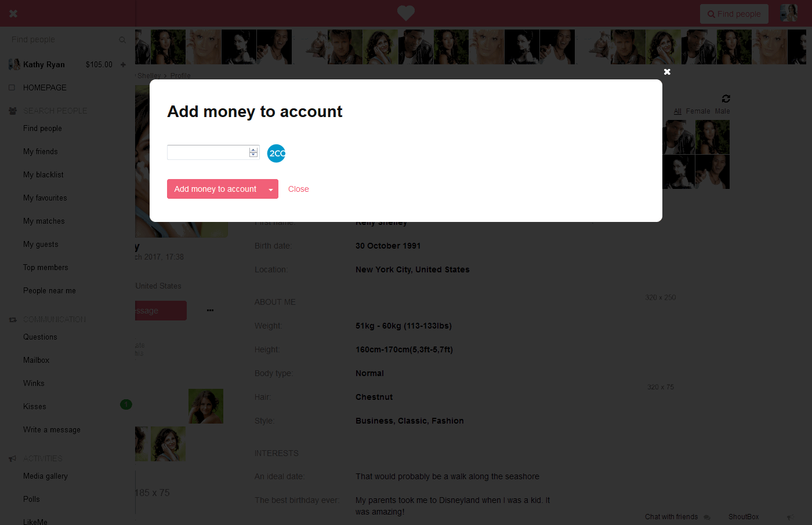Open Questions
Image resolution: width=812 pixels, height=525 pixels.
click(x=40, y=337)
